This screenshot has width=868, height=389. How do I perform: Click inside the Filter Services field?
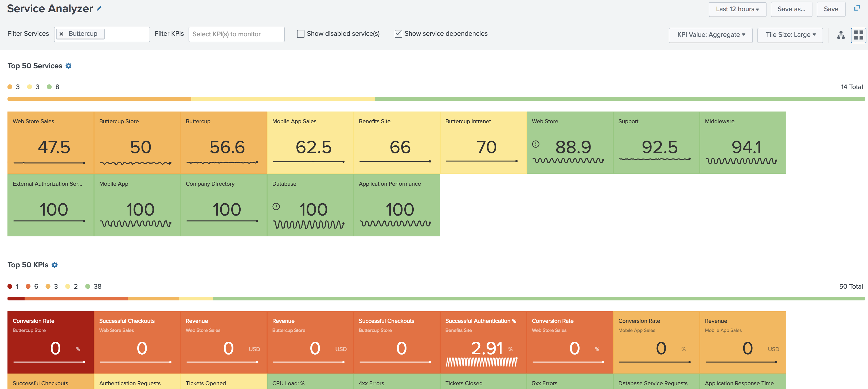pyautogui.click(x=102, y=34)
